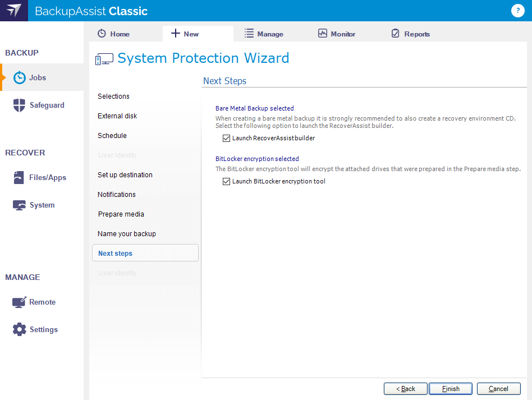Click the System Protection Wizard computer icon
Screen dimensions: 532x400
[x=104, y=59]
